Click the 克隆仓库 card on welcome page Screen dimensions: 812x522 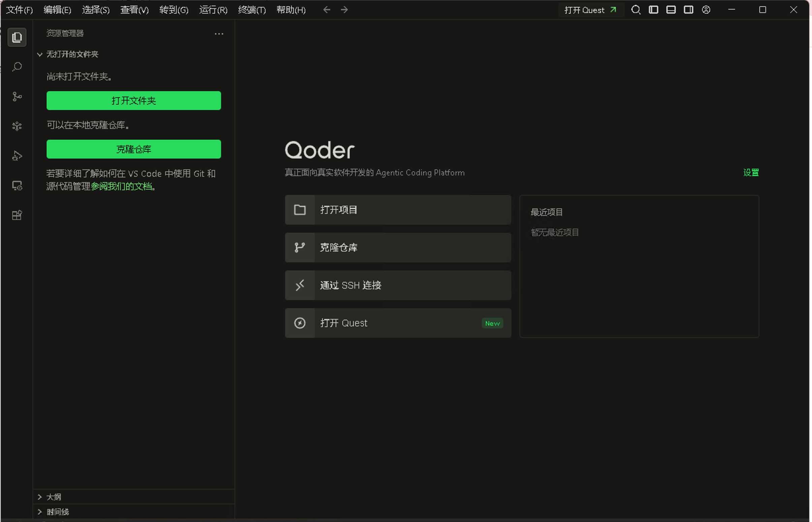click(398, 248)
